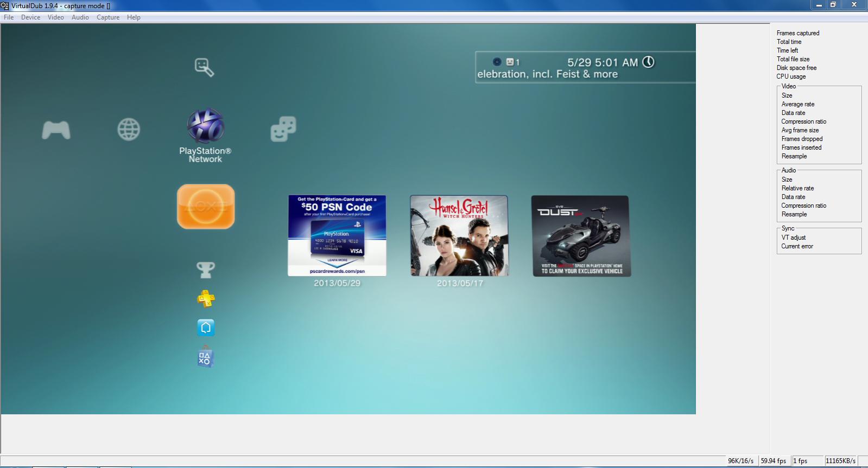The height and width of the screenshot is (468, 868).
Task: Click the Current error label
Action: pos(797,246)
